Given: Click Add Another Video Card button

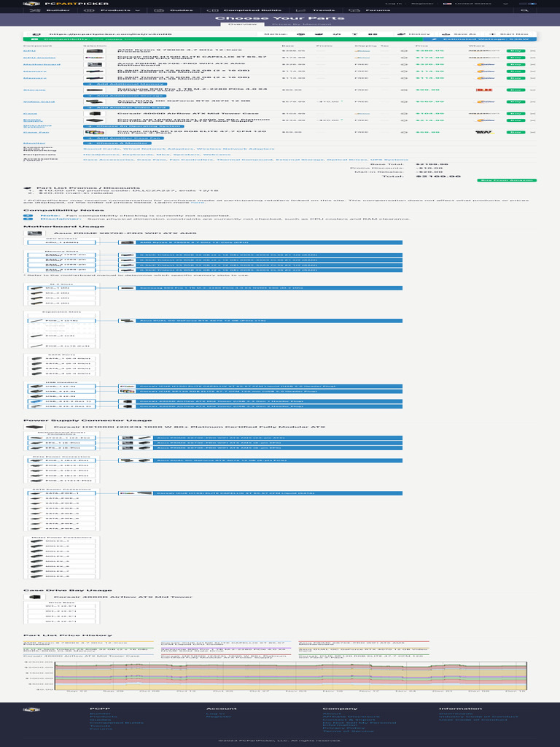Looking at the screenshot, I should 125,108.
